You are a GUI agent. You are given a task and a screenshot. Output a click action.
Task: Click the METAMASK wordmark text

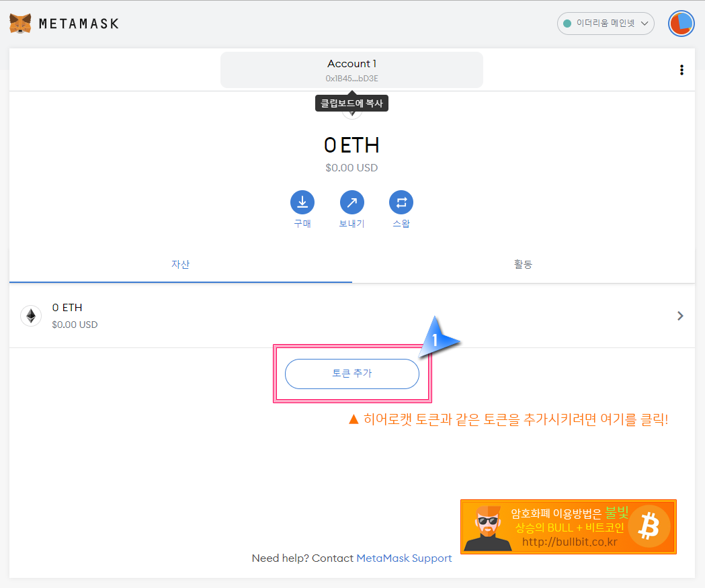coord(79,24)
